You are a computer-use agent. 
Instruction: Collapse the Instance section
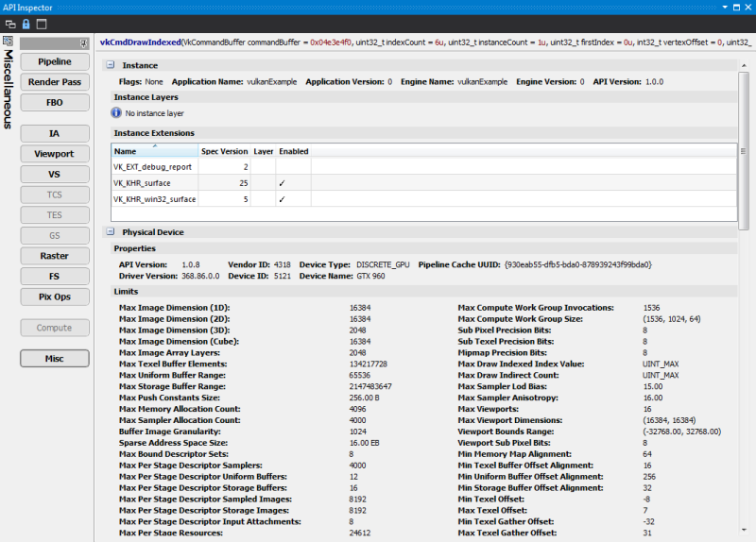point(109,65)
